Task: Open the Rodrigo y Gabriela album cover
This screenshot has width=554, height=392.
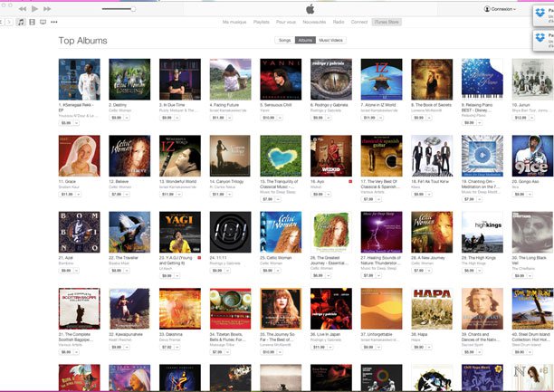Action: click(331, 79)
